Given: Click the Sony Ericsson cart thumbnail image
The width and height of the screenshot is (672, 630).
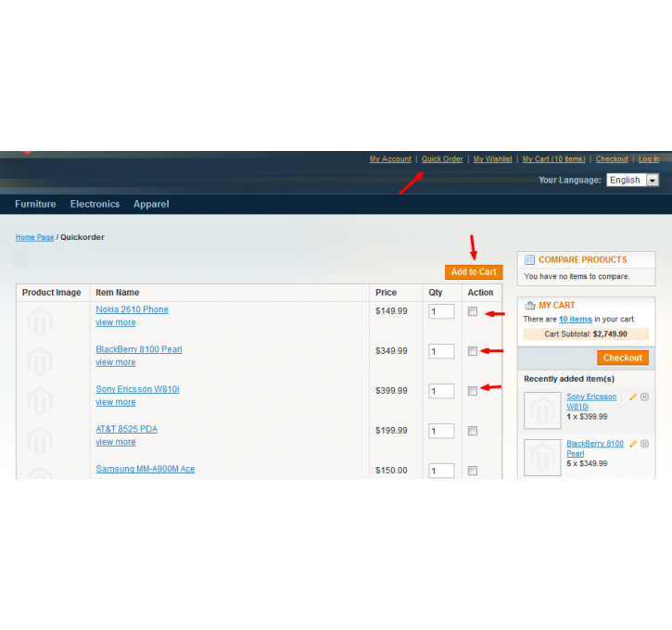Looking at the screenshot, I should coord(542,409).
